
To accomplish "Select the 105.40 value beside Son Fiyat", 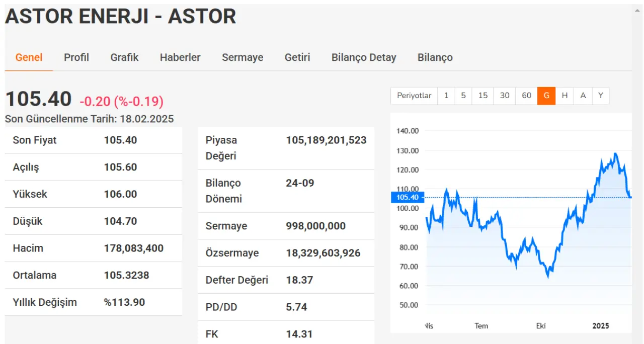I will tap(120, 140).
